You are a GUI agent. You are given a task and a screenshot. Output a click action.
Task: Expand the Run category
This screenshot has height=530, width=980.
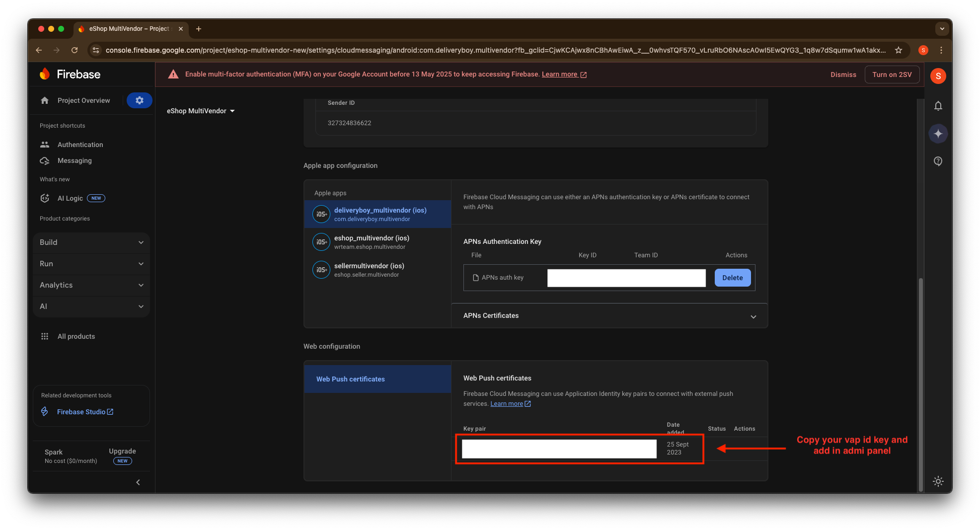point(91,264)
